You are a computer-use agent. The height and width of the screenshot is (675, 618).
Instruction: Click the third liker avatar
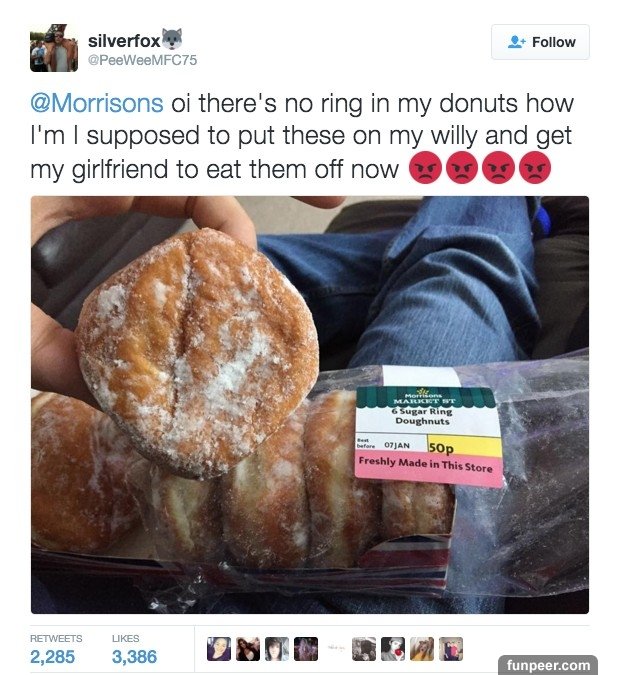point(277,649)
